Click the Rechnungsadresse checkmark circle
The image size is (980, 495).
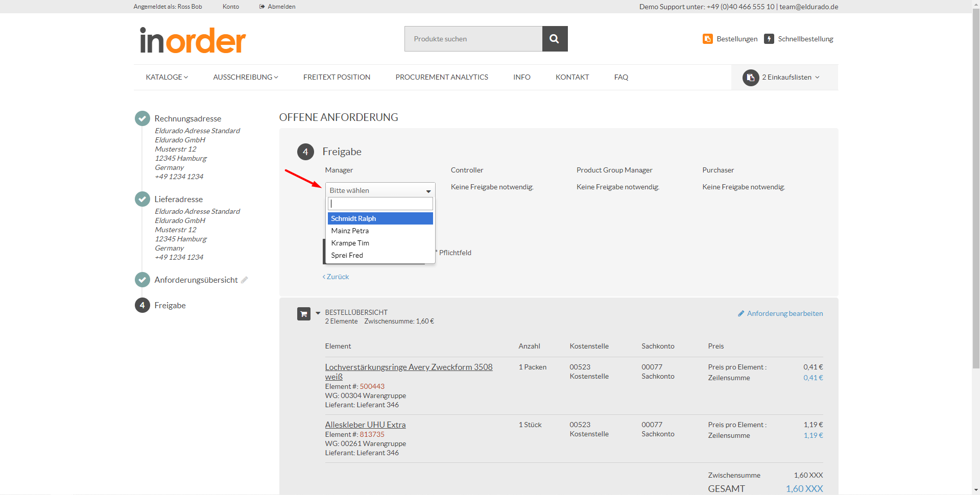(142, 118)
